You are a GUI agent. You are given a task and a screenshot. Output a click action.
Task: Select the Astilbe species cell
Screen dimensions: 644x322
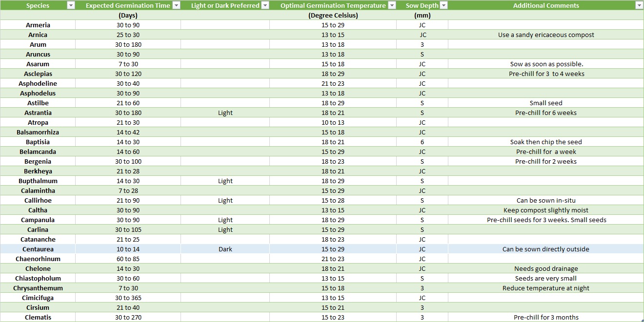pos(38,103)
